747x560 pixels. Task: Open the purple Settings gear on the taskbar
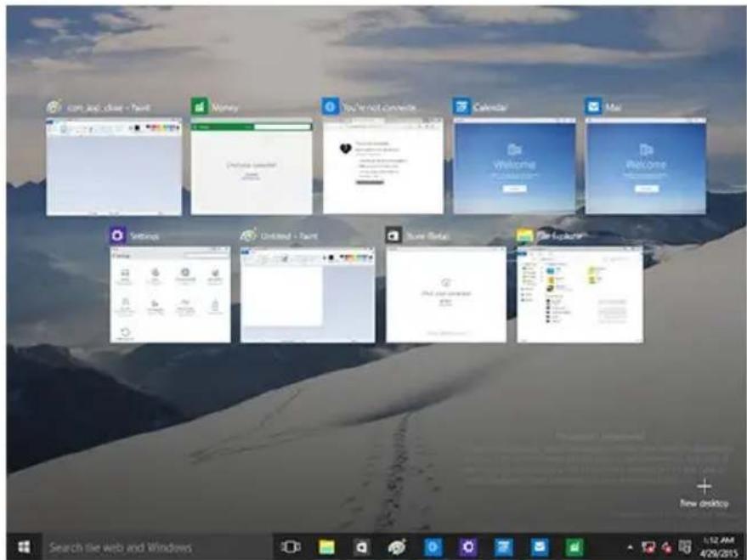(x=467, y=547)
